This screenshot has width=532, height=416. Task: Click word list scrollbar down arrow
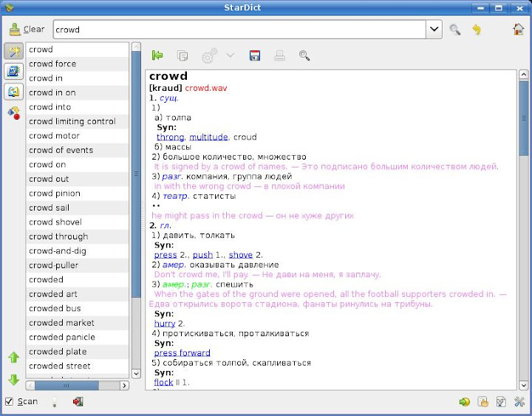[x=136, y=374]
